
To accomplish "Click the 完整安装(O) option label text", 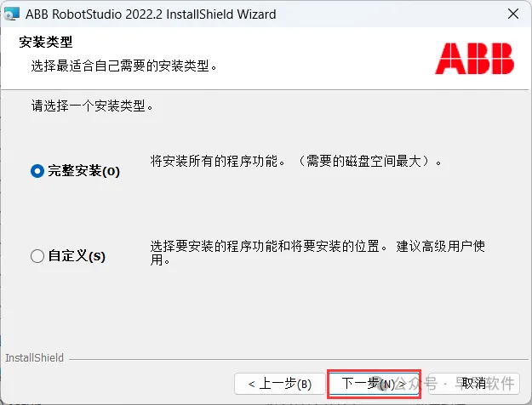I will point(83,171).
